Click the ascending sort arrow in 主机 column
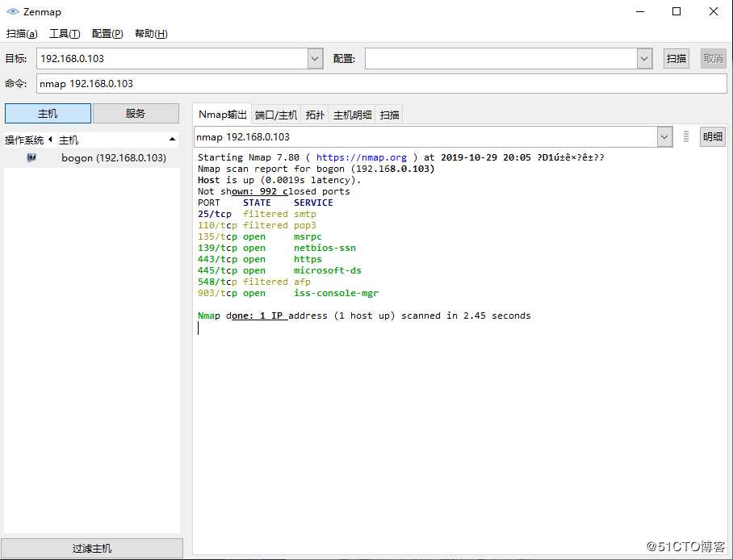 [172, 140]
